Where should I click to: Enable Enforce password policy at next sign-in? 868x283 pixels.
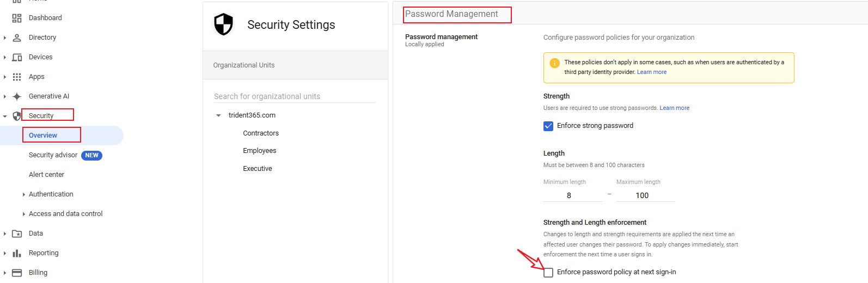[548, 273]
